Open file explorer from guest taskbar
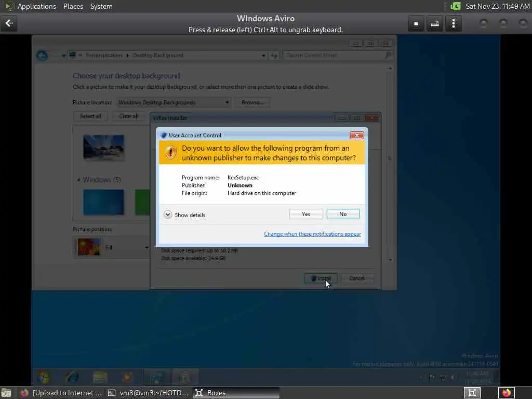The width and height of the screenshot is (532, 399). pos(100,377)
